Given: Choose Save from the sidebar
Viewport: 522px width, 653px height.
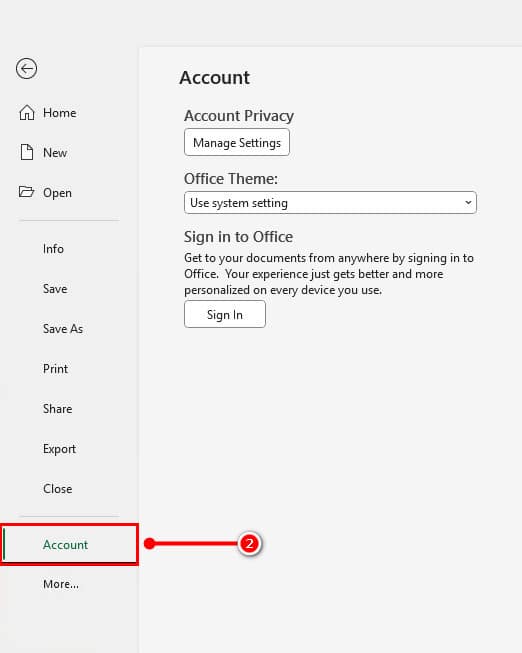Looking at the screenshot, I should click(x=55, y=289).
